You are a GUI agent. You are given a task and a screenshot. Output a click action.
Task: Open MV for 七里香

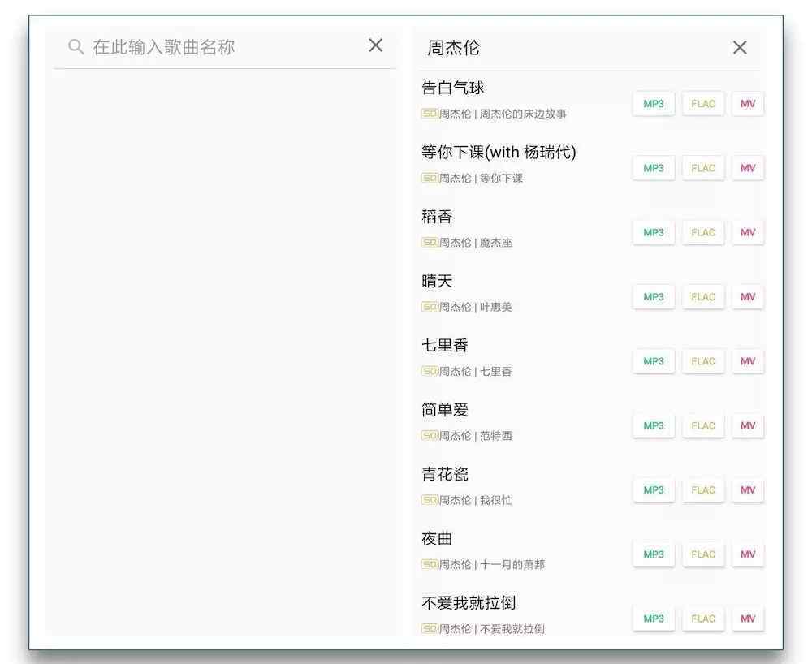(748, 361)
